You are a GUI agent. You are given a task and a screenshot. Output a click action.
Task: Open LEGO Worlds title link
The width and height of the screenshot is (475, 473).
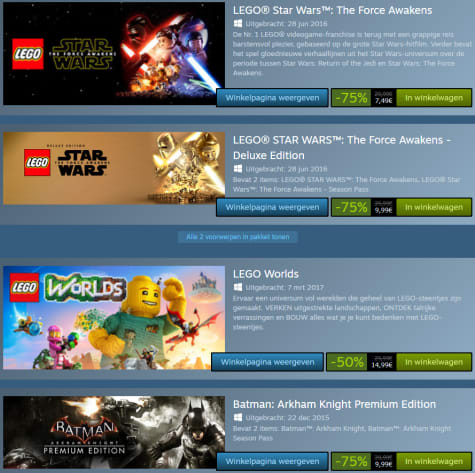[x=266, y=274]
